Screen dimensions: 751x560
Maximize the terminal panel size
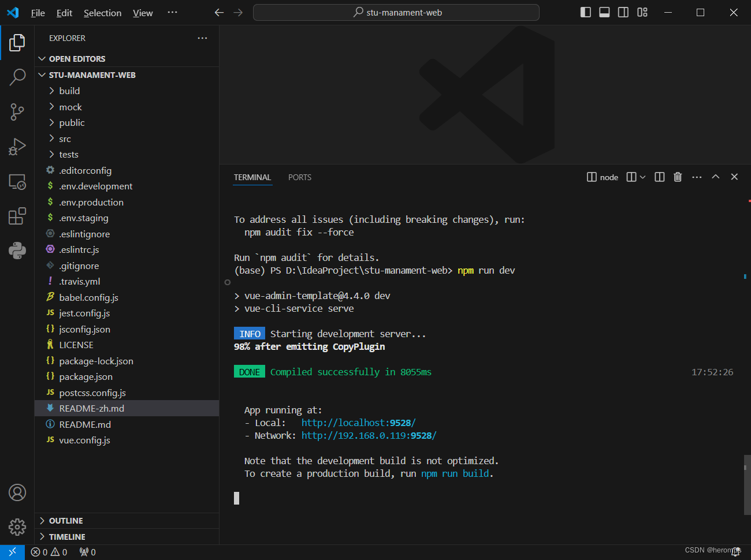click(x=715, y=177)
